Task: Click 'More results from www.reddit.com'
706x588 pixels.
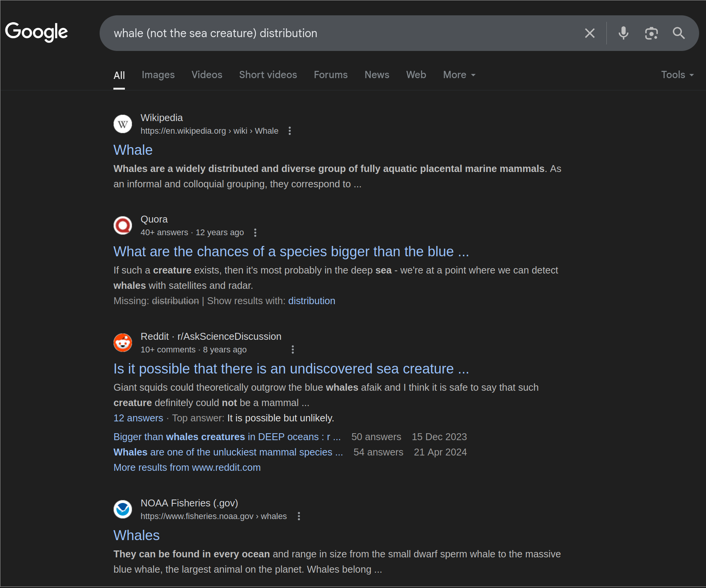Action: [x=187, y=468]
